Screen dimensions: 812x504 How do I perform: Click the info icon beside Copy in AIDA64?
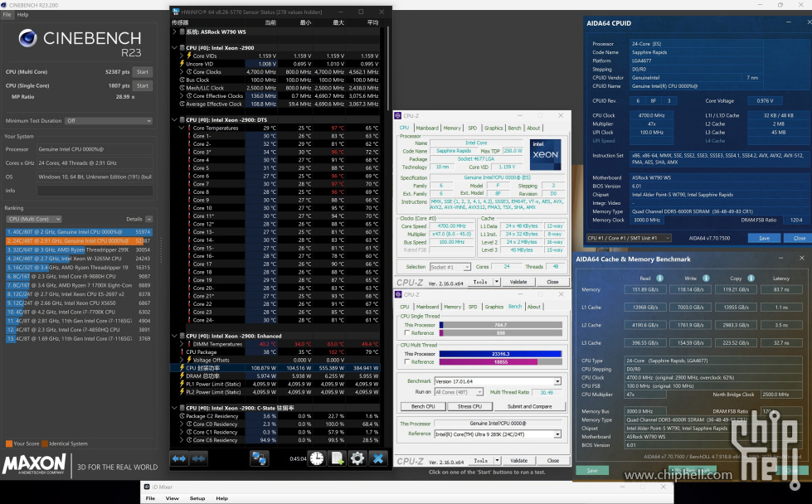click(751, 279)
